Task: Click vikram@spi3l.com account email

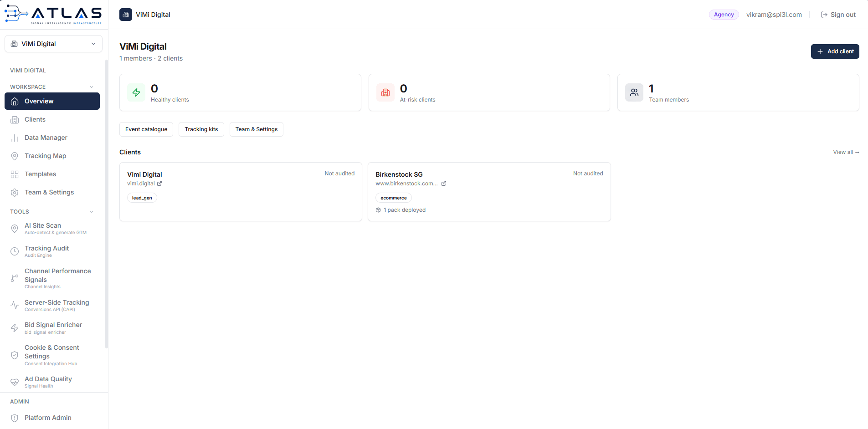Action: tap(774, 15)
